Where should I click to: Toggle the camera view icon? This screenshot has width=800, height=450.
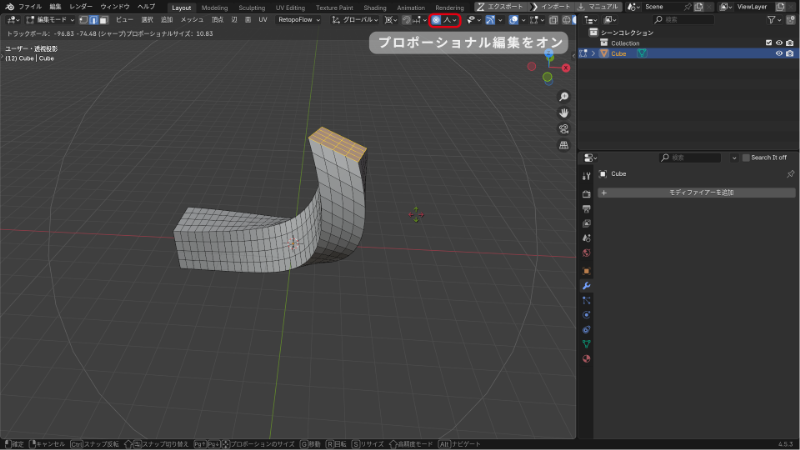click(564, 129)
